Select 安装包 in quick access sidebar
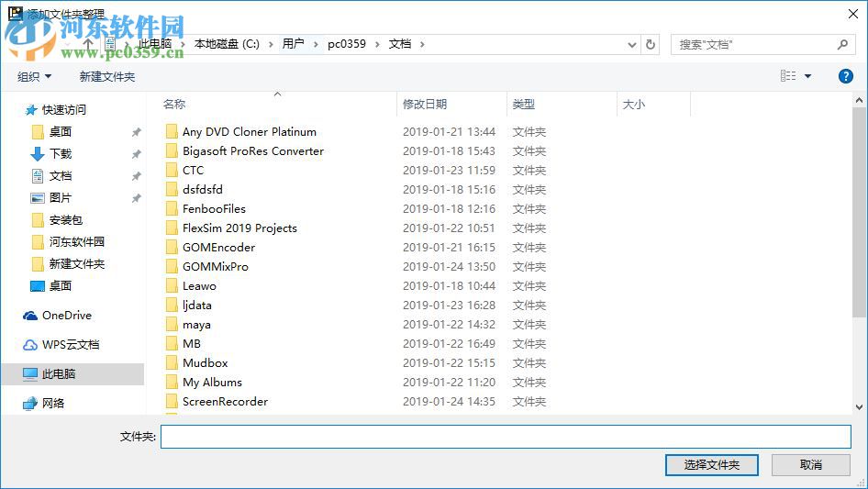This screenshot has width=868, height=489. (x=65, y=220)
